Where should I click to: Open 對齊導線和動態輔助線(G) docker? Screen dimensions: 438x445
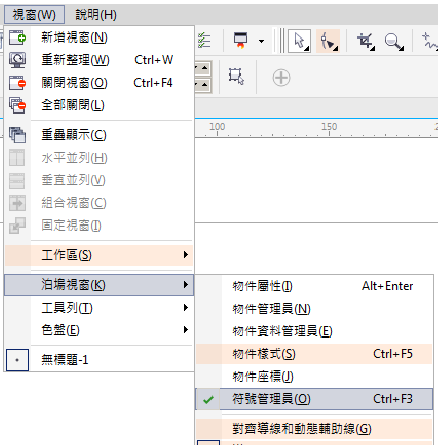pyautogui.click(x=314, y=429)
